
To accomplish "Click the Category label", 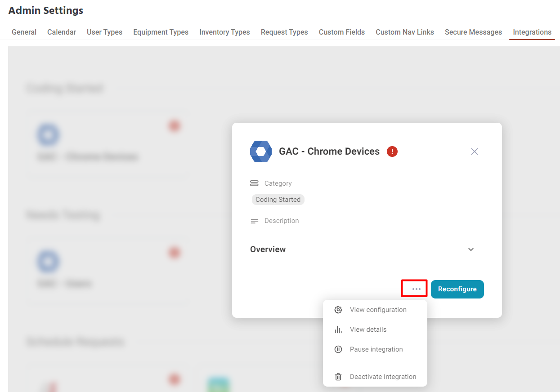I will pyautogui.click(x=278, y=183).
